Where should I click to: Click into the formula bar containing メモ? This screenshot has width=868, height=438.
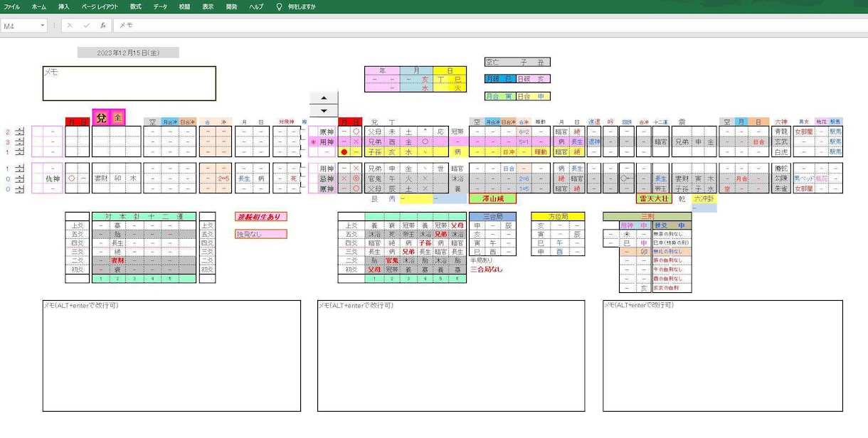point(491,26)
